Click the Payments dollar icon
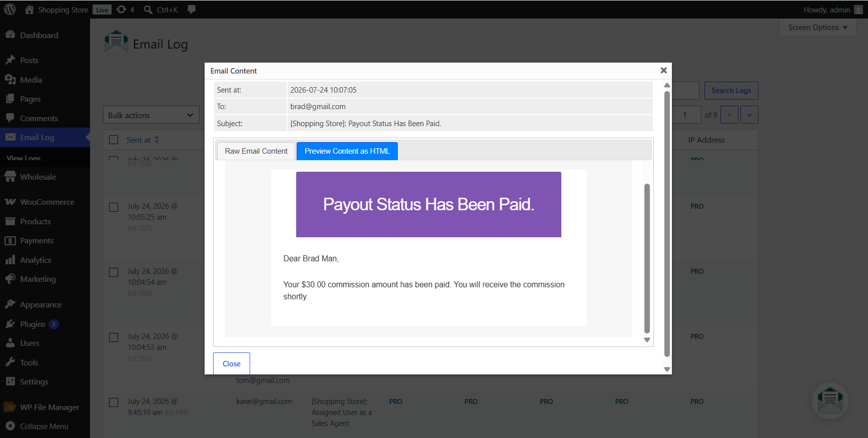 [x=10, y=241]
